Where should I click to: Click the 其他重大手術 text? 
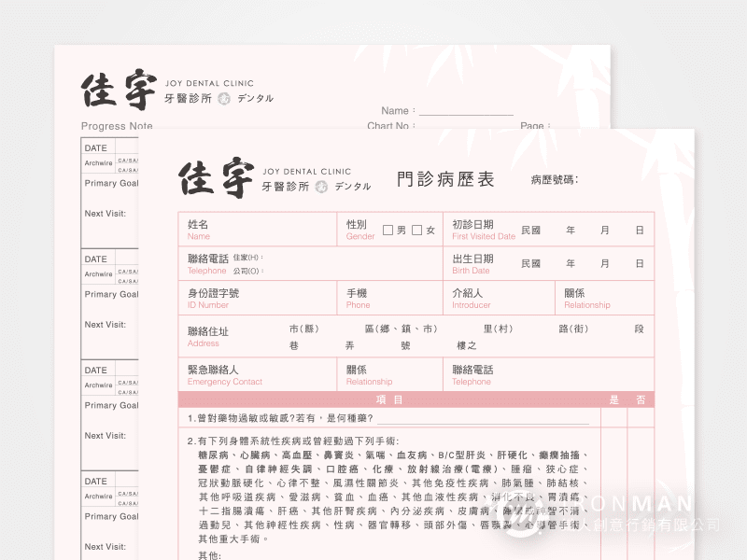233,539
